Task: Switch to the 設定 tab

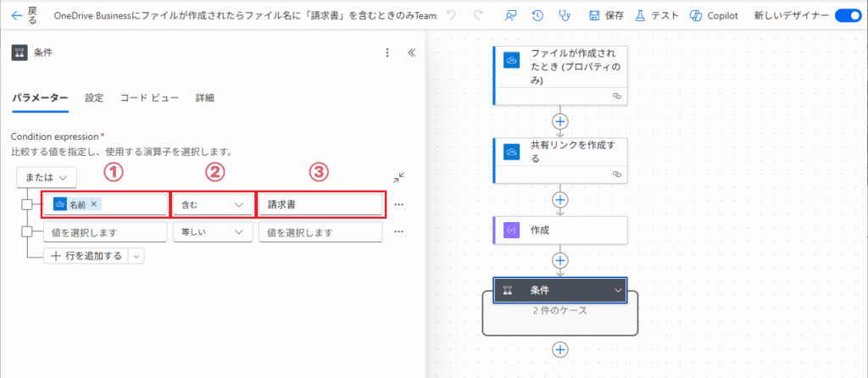Action: point(94,98)
